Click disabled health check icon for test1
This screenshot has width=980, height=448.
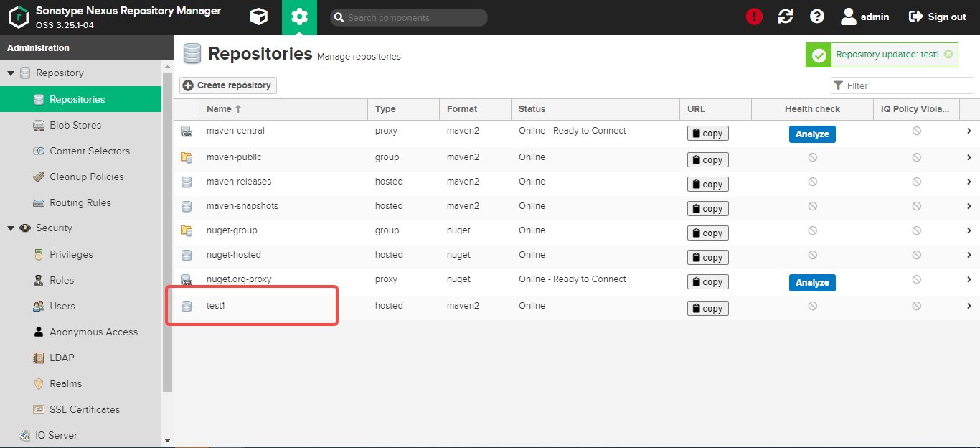pos(812,306)
